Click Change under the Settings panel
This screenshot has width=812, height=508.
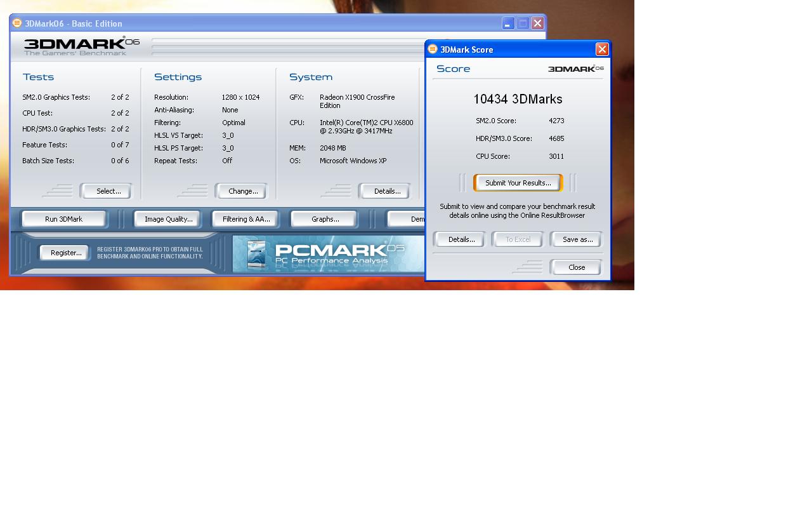[243, 191]
